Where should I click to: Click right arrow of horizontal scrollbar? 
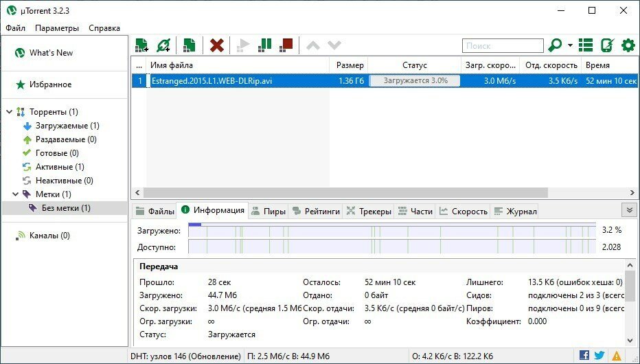[x=632, y=192]
